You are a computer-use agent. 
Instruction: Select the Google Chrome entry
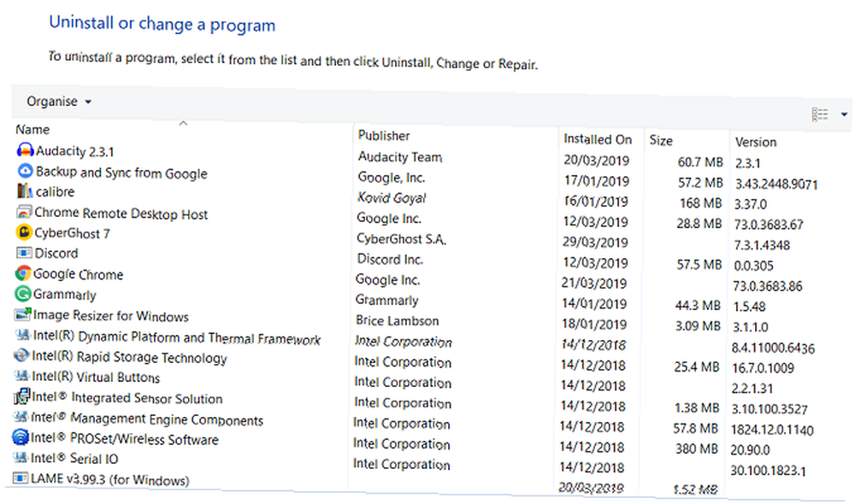(78, 274)
